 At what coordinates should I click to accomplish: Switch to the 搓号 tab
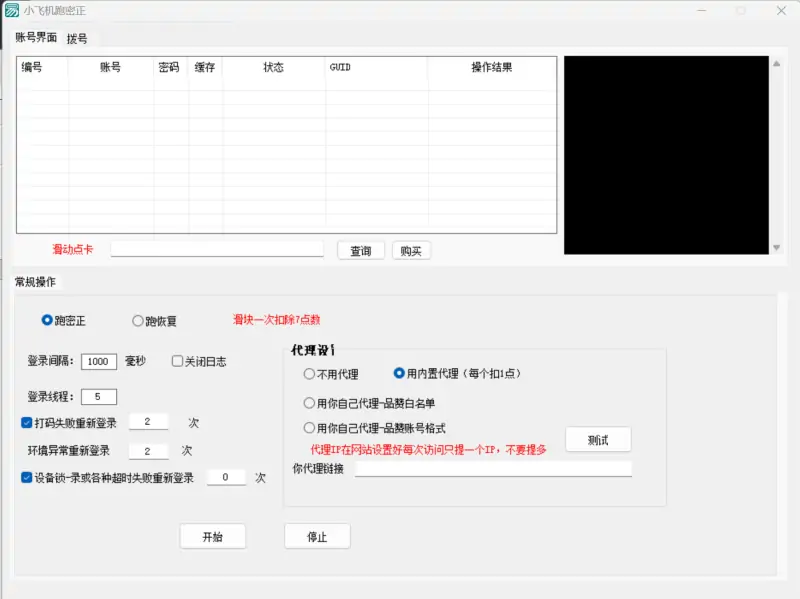[77, 39]
